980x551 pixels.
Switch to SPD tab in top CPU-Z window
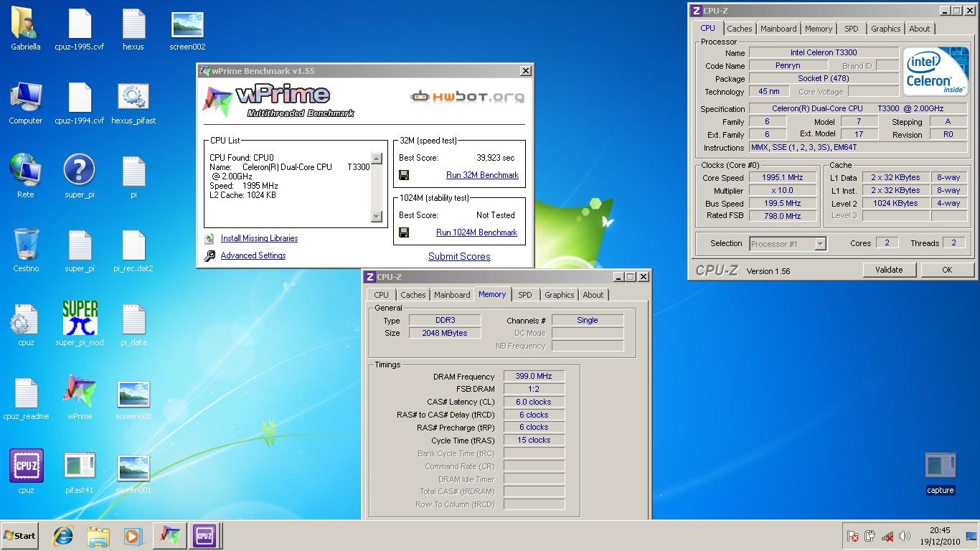(852, 29)
